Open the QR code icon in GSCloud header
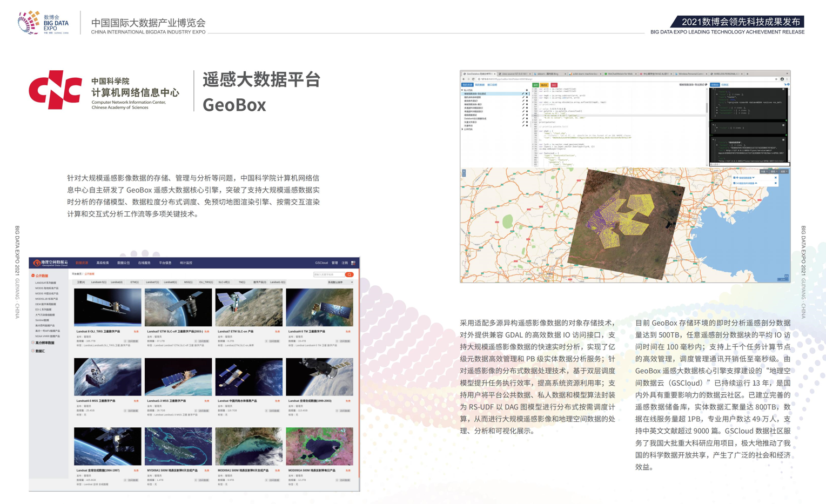 pos(353,263)
